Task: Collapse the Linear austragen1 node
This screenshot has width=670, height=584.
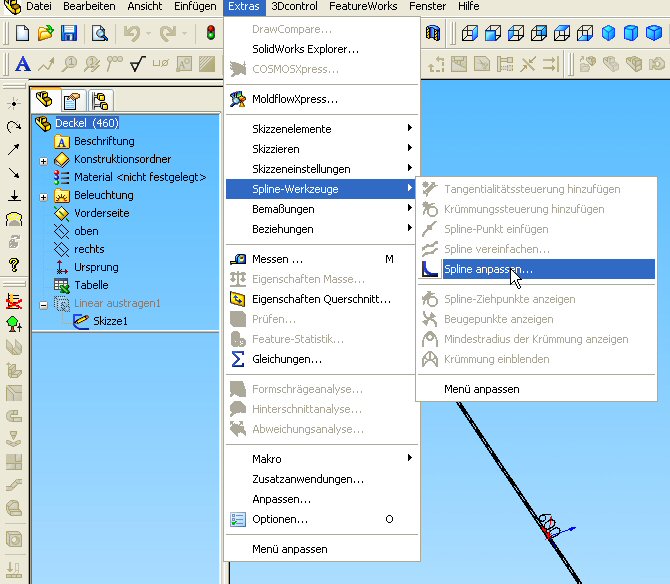Action: tap(43, 305)
